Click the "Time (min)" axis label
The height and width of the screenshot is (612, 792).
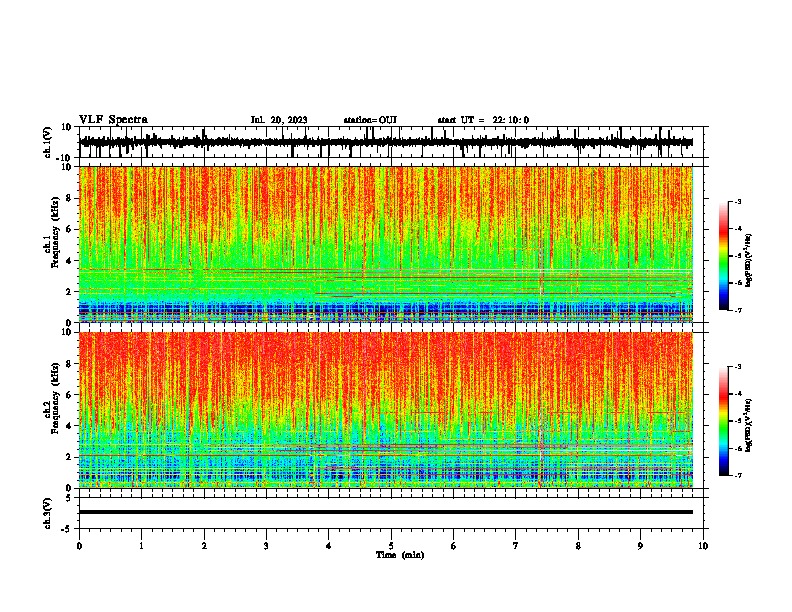tap(400, 555)
